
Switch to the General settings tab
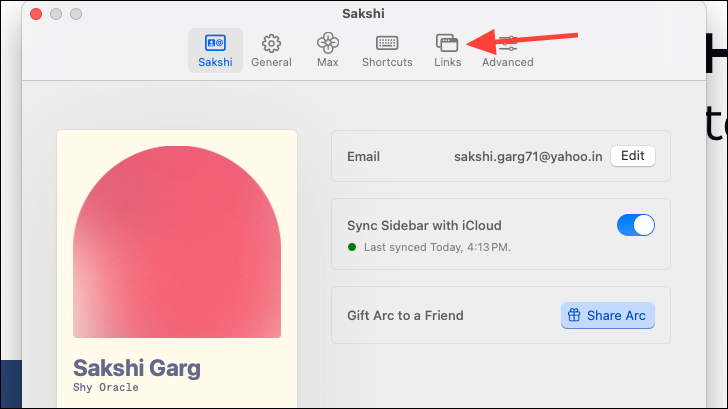pyautogui.click(x=271, y=51)
